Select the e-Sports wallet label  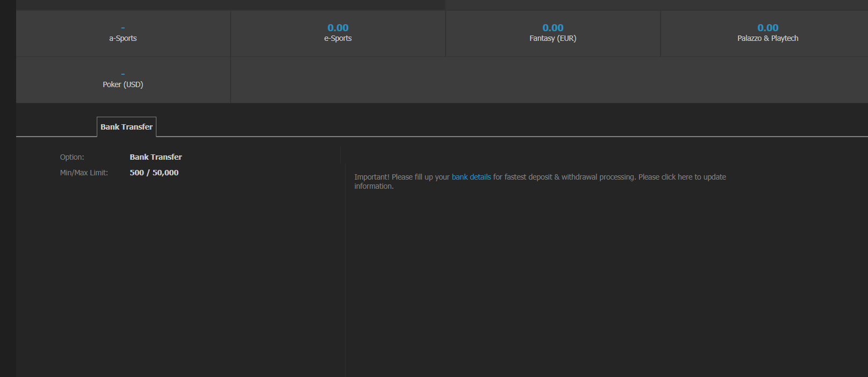pyautogui.click(x=338, y=38)
